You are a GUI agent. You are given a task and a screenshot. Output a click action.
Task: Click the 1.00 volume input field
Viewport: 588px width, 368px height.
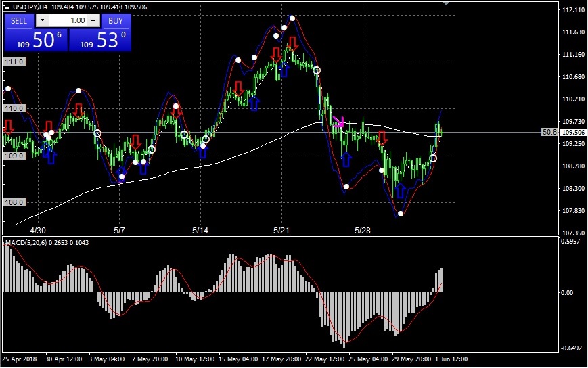[68, 20]
